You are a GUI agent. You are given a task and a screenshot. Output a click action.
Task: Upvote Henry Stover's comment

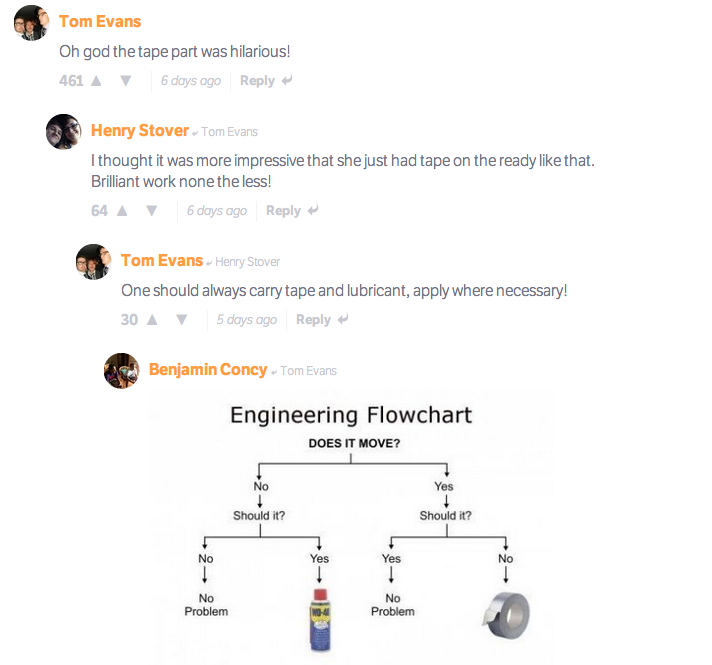click(123, 211)
